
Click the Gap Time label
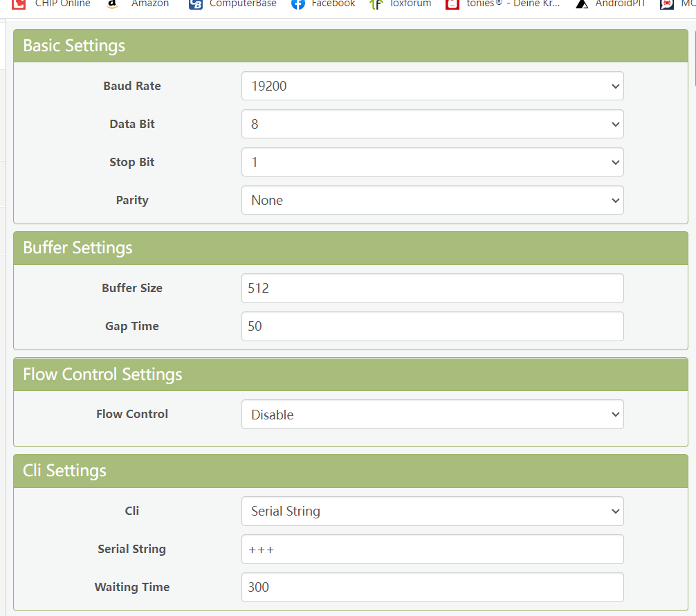(132, 326)
